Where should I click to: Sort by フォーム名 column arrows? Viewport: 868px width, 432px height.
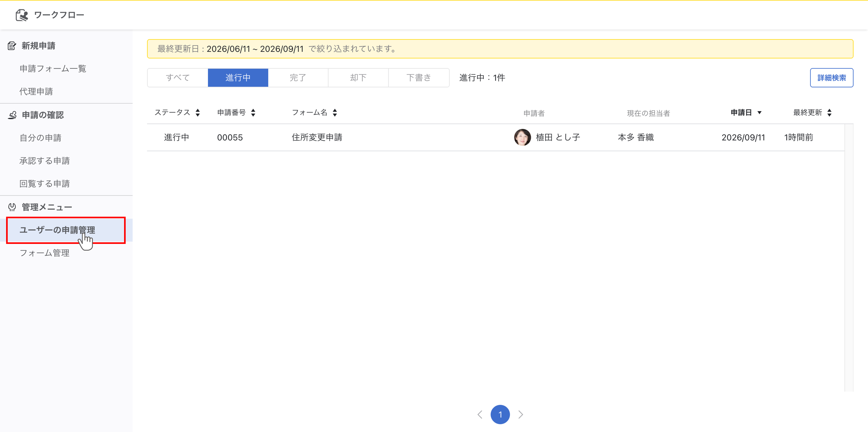(335, 113)
